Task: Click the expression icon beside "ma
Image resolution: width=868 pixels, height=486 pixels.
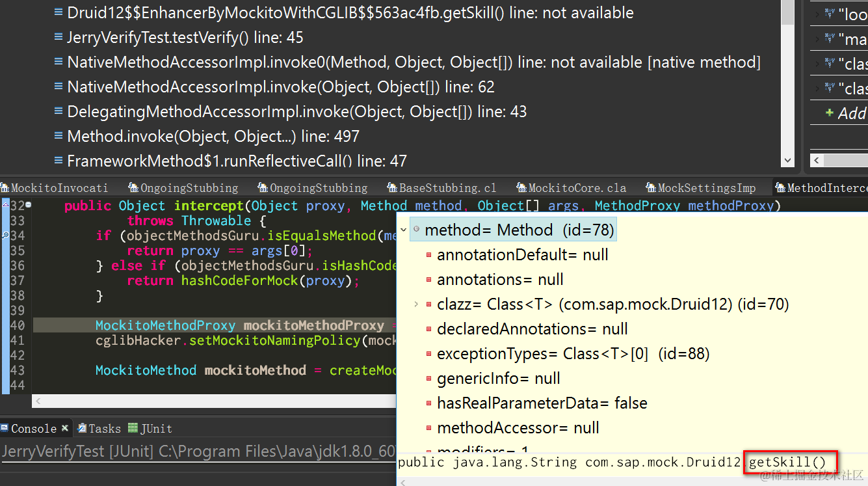Action: [830, 38]
